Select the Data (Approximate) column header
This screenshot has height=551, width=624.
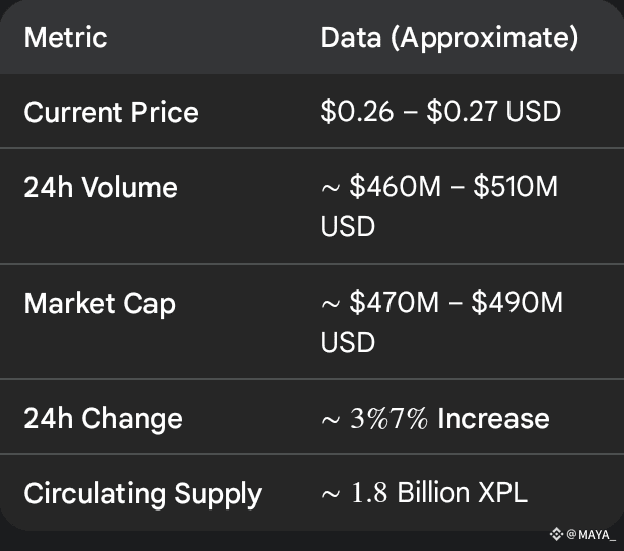tap(449, 38)
